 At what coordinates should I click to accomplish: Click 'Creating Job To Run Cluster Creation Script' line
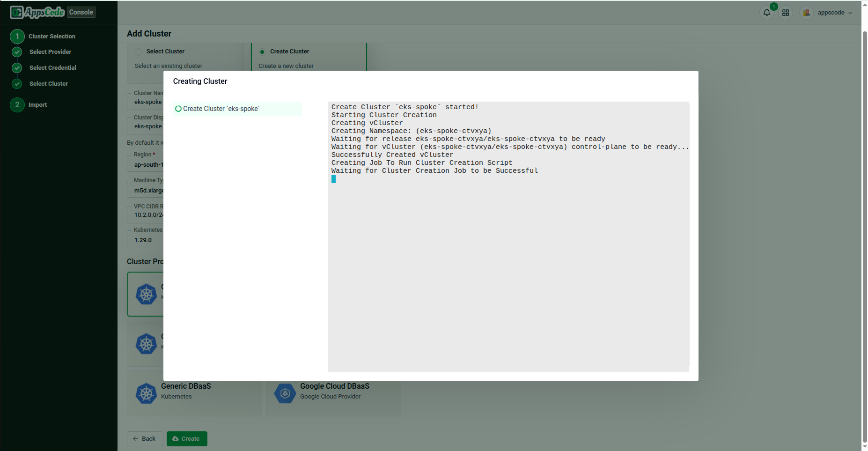422,163
